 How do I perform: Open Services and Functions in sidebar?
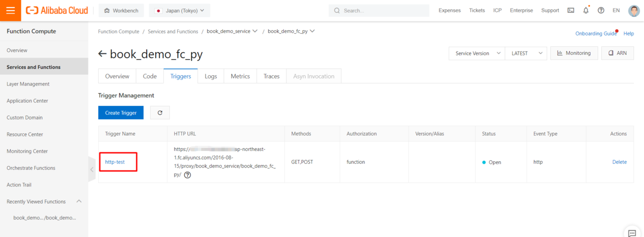click(44, 67)
